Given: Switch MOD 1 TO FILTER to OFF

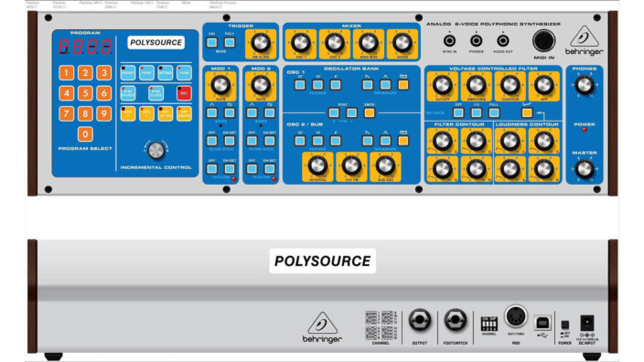Looking at the screenshot, I should click(212, 169).
